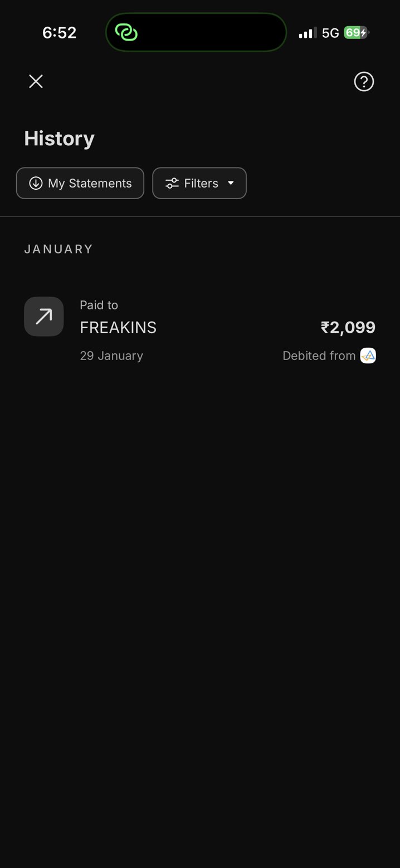Tap the ₹2,099 amount

point(348,328)
